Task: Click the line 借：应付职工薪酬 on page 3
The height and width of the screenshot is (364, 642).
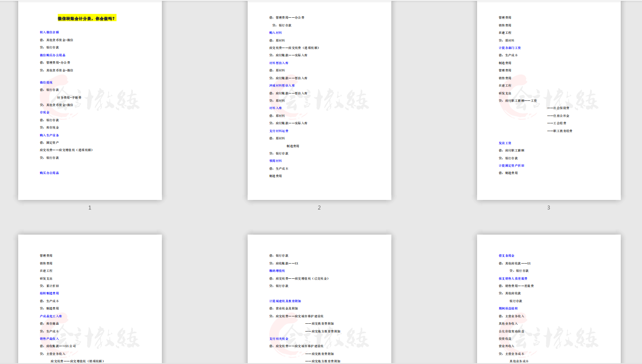Action: 512,151
